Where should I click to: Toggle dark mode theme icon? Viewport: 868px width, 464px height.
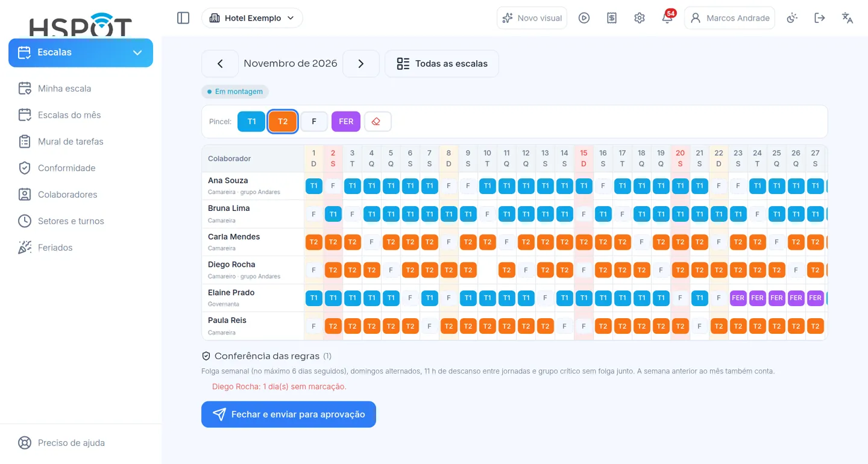pos(792,18)
